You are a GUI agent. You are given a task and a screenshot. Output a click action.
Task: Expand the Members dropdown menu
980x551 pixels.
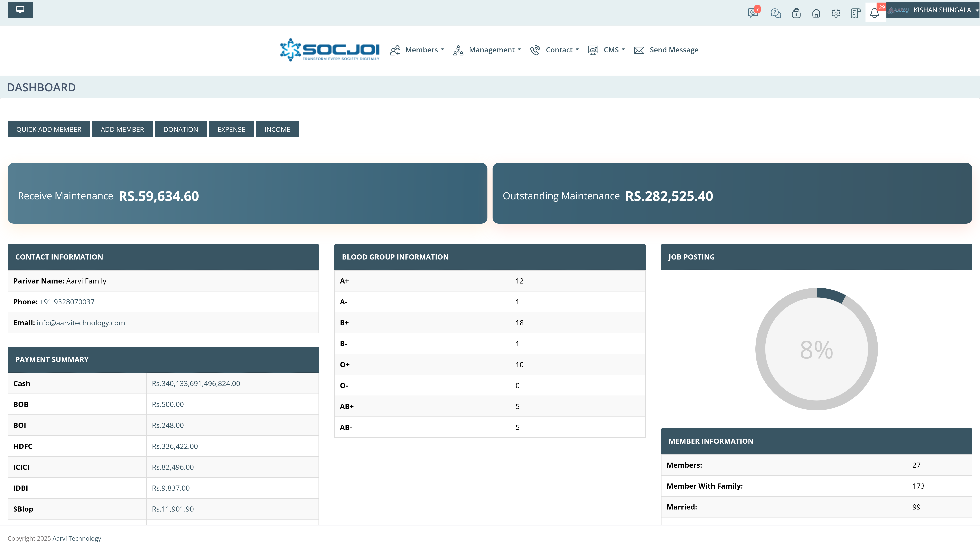tap(424, 50)
